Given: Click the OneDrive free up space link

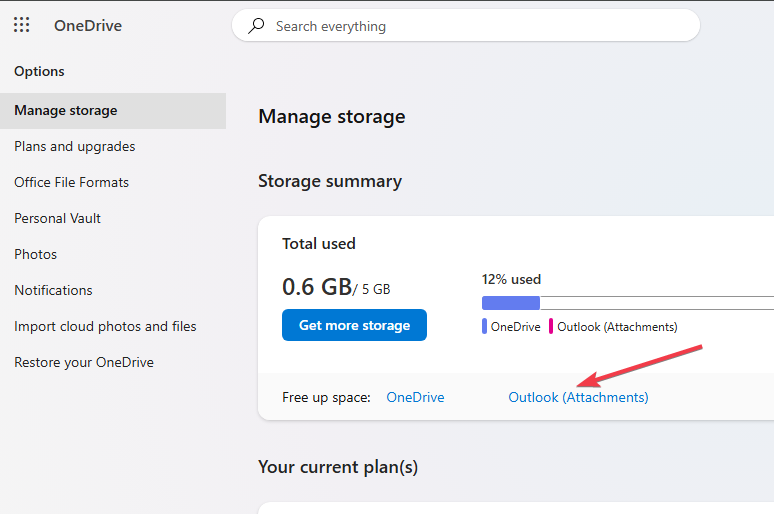Looking at the screenshot, I should (415, 397).
